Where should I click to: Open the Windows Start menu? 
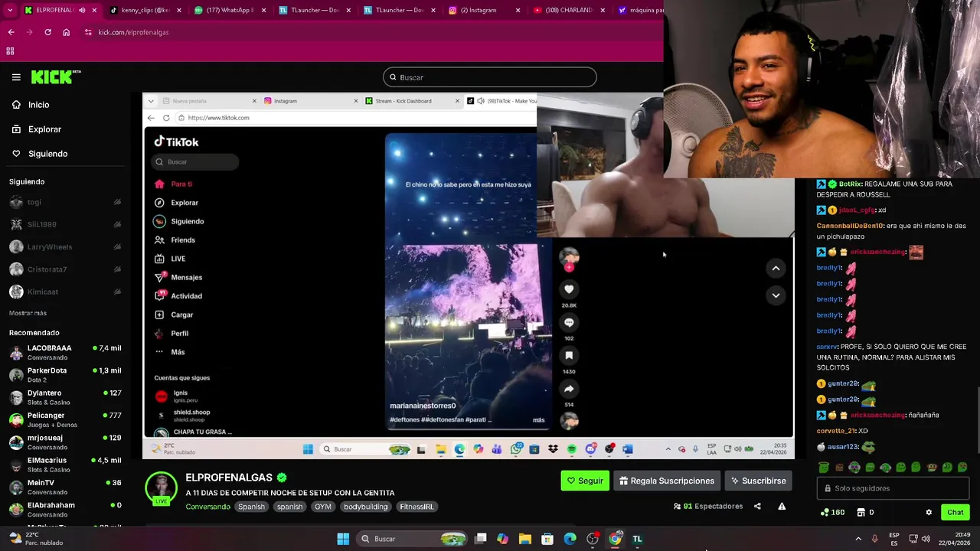tap(343, 539)
